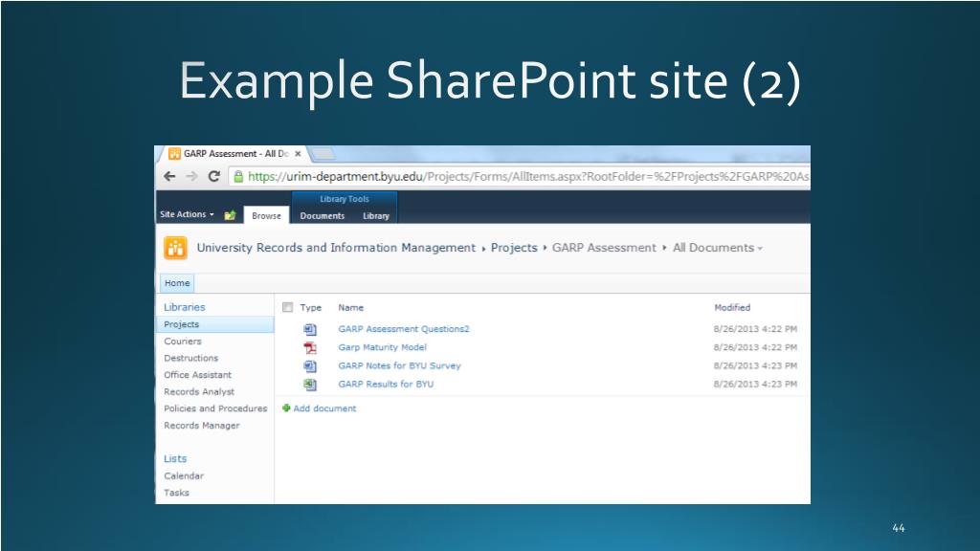Go to the Projects breadcrumb link
Viewport: 980px width, 551px height.
point(514,248)
